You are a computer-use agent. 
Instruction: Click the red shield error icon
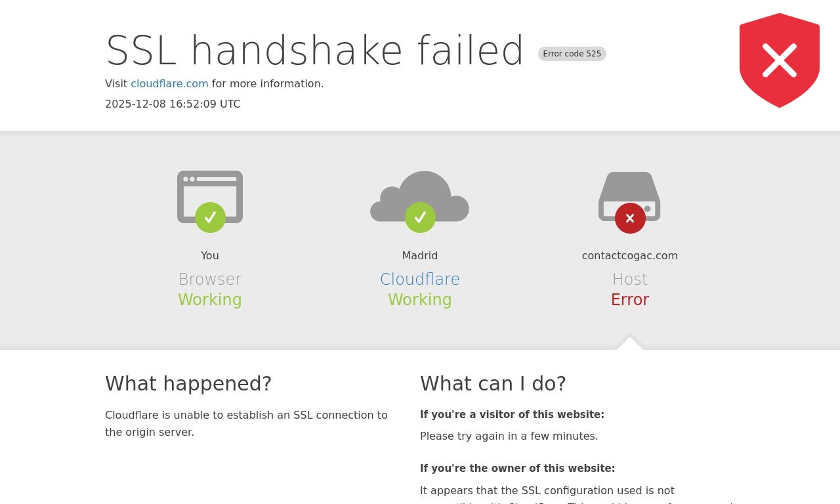780,60
